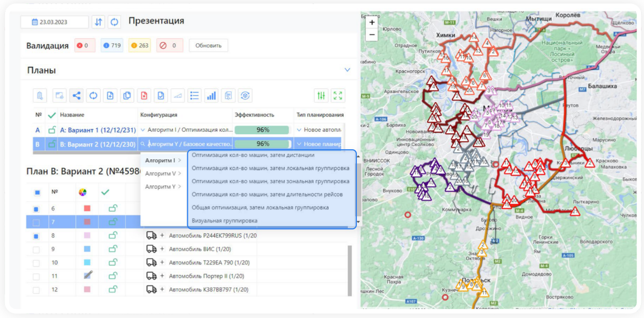Expand the Алгоритм Y submenu

(x=163, y=186)
